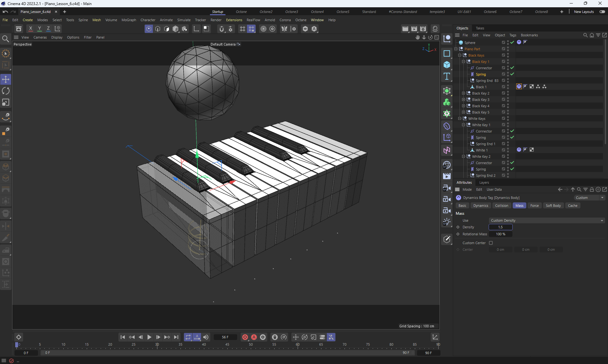Open the Use Custom Density dropdown
Viewport: 608px width, 364px height.
547,220
